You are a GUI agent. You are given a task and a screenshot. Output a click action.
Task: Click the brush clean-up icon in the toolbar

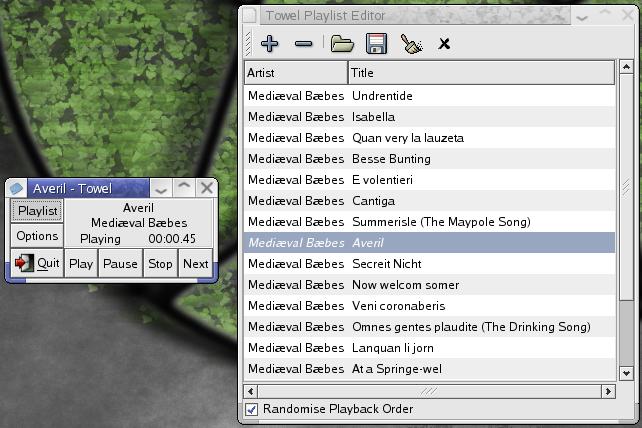tap(410, 43)
